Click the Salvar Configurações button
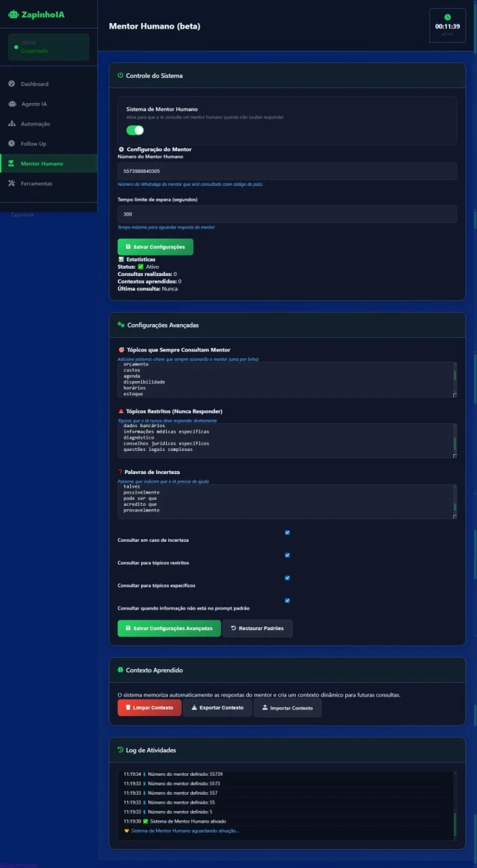Image resolution: width=477 pixels, height=868 pixels. pyautogui.click(x=155, y=247)
